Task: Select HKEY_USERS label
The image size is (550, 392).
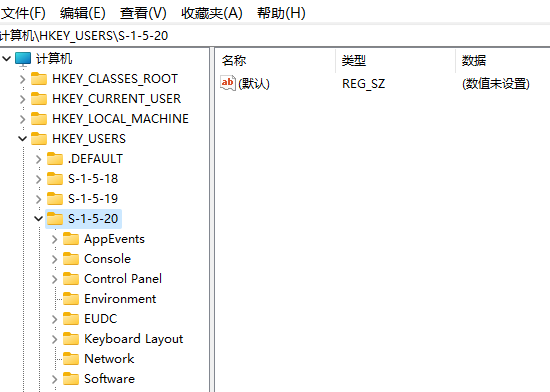Action: (89, 139)
